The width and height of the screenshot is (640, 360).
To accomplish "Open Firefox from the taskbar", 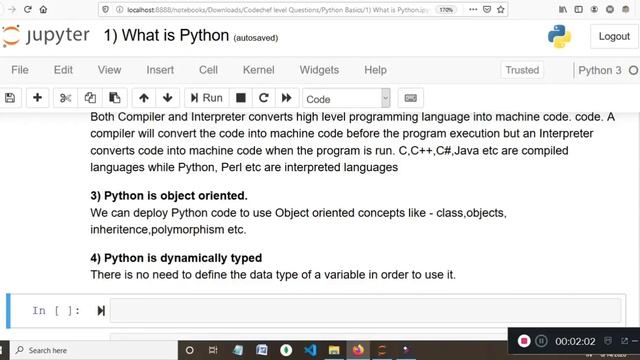I will coord(358,350).
